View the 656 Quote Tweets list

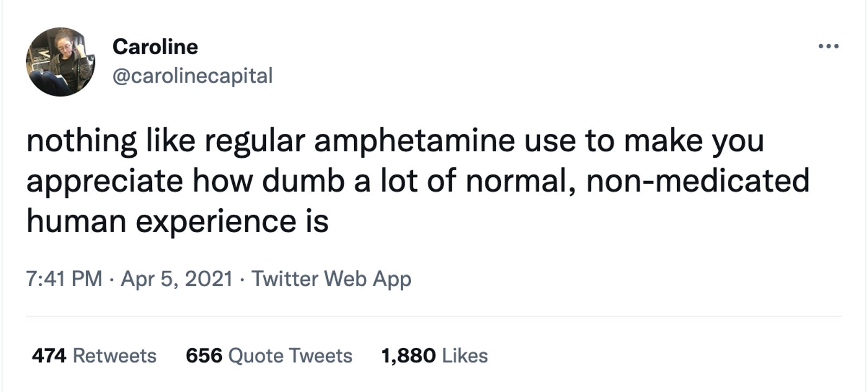tap(269, 356)
